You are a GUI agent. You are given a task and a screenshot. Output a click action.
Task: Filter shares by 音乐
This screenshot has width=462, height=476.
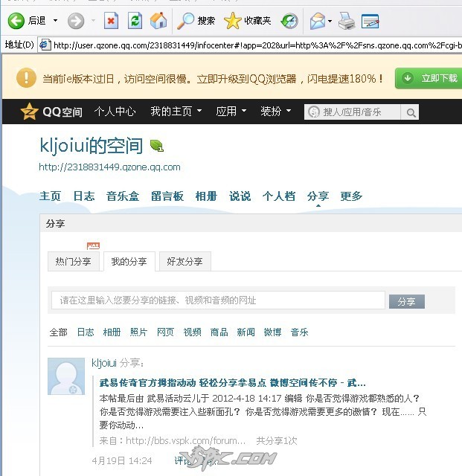pyautogui.click(x=300, y=332)
